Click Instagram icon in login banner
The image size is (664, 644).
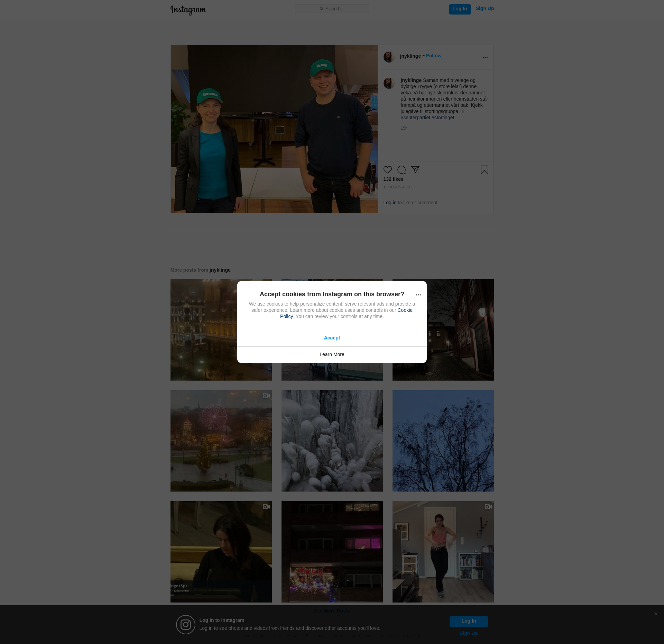(x=186, y=625)
